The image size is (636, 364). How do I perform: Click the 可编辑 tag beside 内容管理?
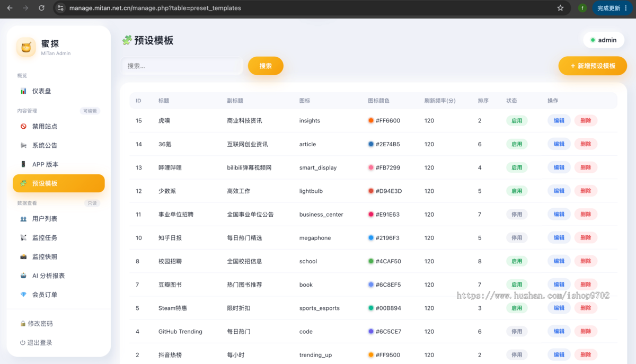tap(91, 111)
